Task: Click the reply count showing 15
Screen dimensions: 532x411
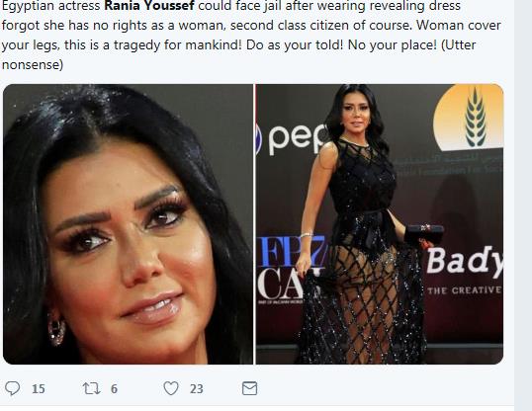Action: [x=39, y=388]
